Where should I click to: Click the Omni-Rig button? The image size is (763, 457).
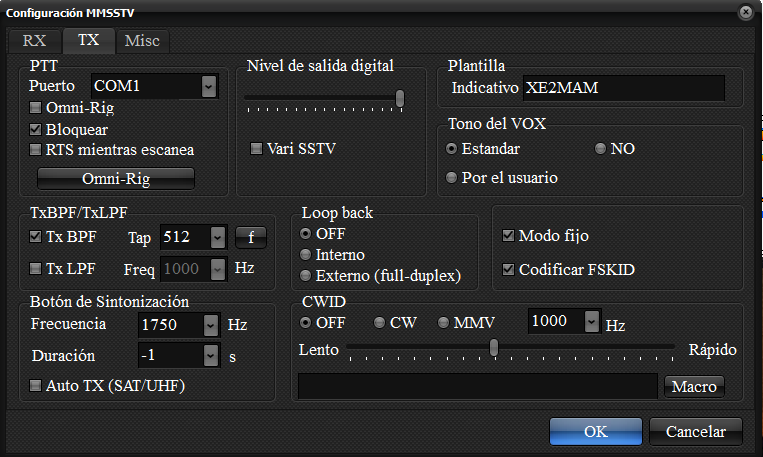pos(116,179)
